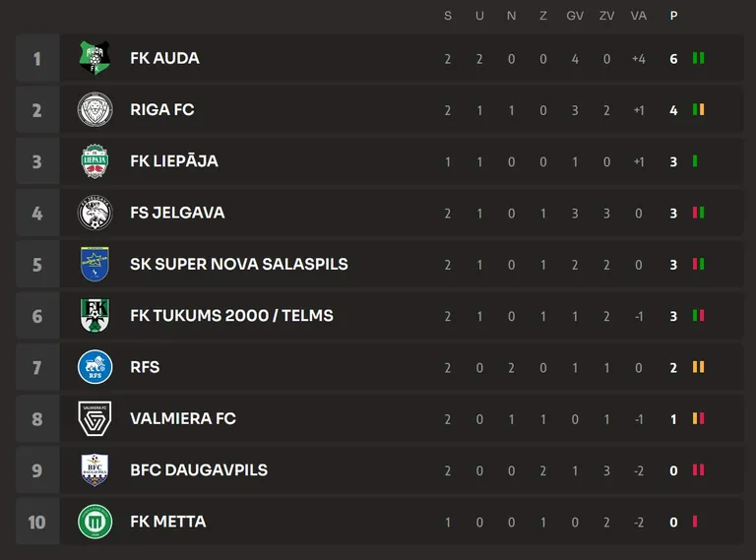Click the RFS blue round logo

[94, 367]
